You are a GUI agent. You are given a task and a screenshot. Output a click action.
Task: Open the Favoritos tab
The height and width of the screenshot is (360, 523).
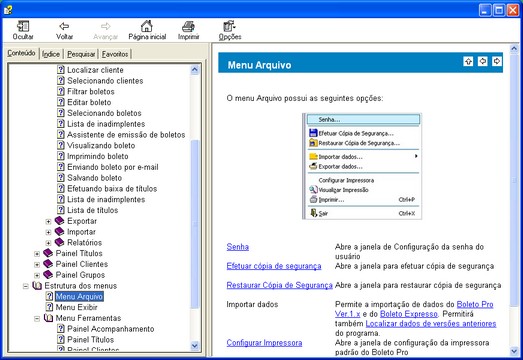point(115,54)
